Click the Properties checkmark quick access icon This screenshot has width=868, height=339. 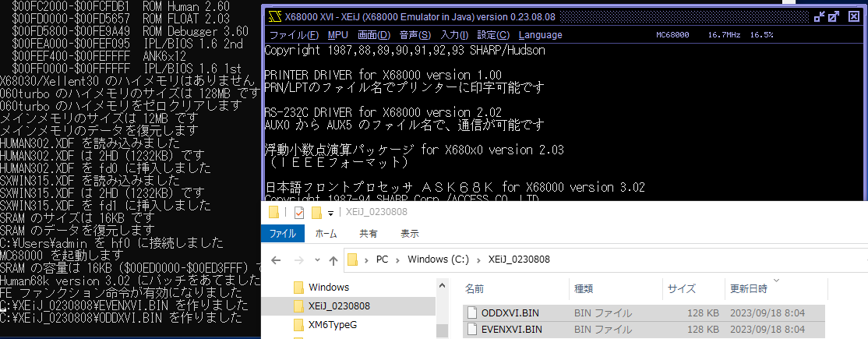tap(299, 212)
